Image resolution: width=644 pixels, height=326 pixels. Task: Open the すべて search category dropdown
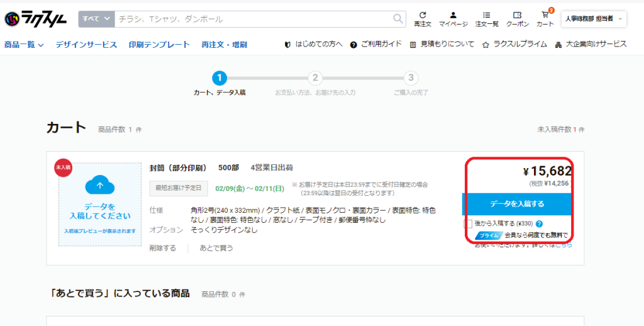[96, 19]
